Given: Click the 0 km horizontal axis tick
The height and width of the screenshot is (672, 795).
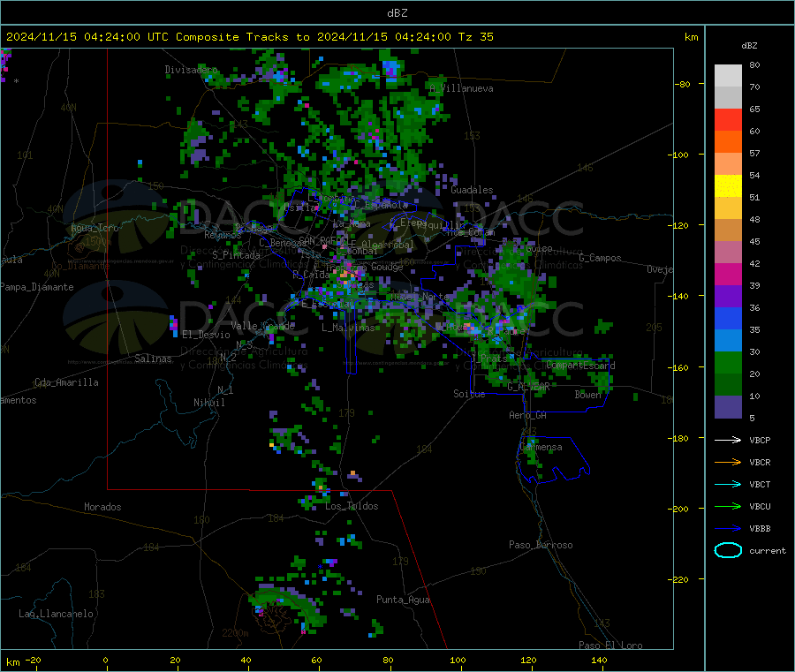Looking at the screenshot, I should coord(105,660).
